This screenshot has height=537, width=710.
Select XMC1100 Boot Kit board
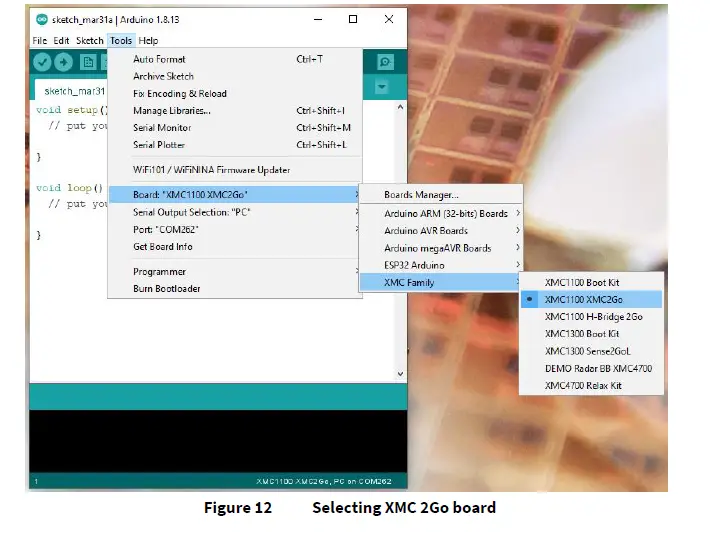pos(591,283)
